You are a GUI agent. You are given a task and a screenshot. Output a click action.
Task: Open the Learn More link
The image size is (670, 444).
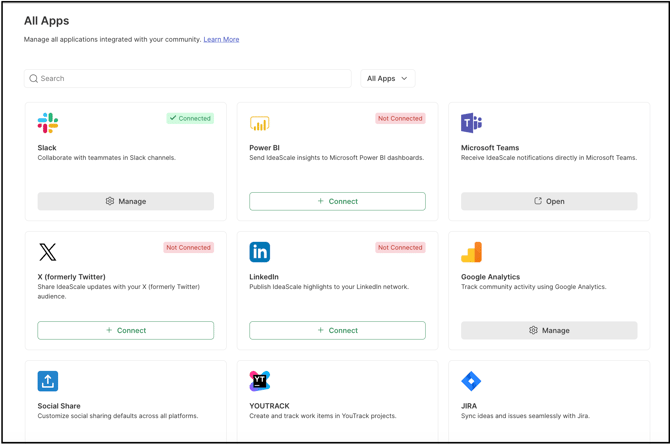tap(221, 40)
